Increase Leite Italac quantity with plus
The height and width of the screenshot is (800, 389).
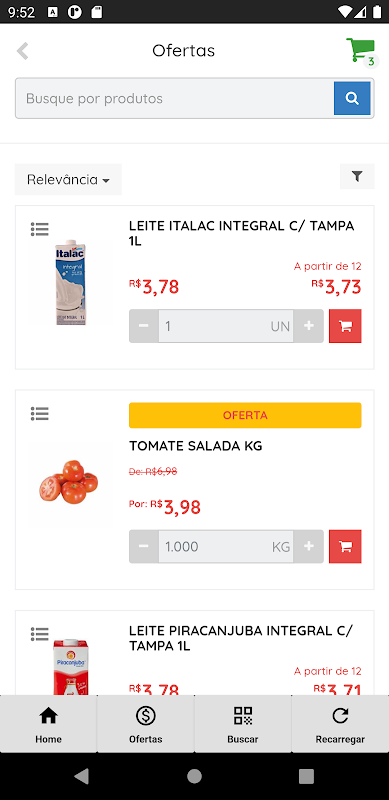(308, 326)
